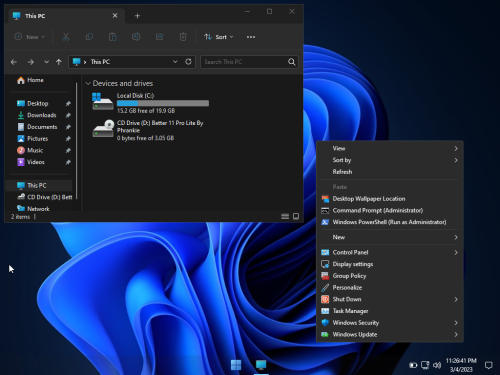500x375 pixels.
Task: Expand the address bar history dropdown
Action: point(175,62)
